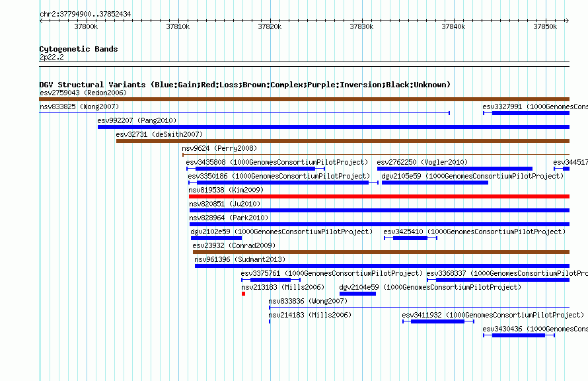This screenshot has width=588, height=381.
Task: Select the nsv819538 (Kim2009) label
Action: pos(226,190)
